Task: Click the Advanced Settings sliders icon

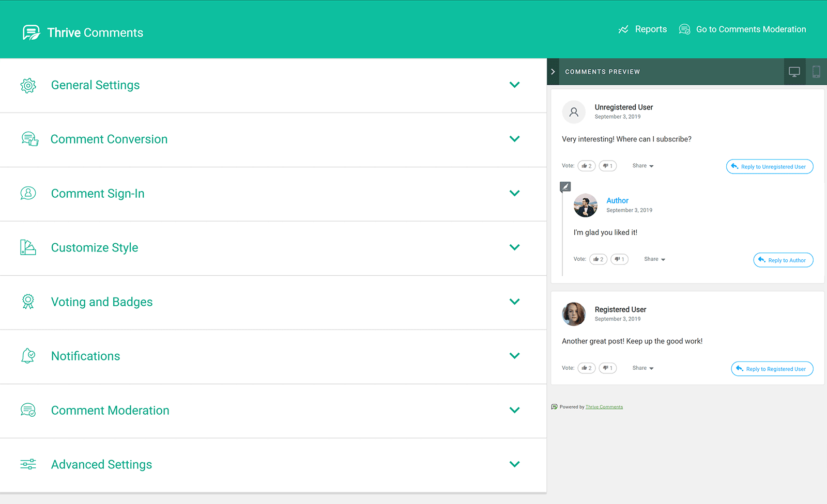Action: click(x=28, y=464)
